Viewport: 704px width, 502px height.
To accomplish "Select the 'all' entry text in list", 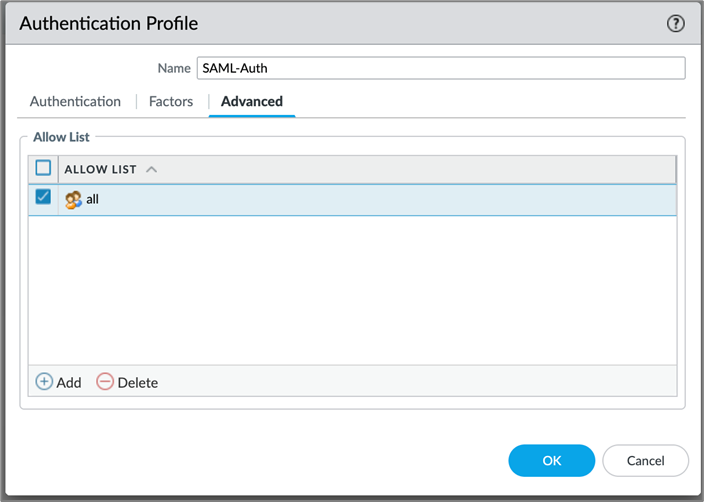I will [x=92, y=200].
